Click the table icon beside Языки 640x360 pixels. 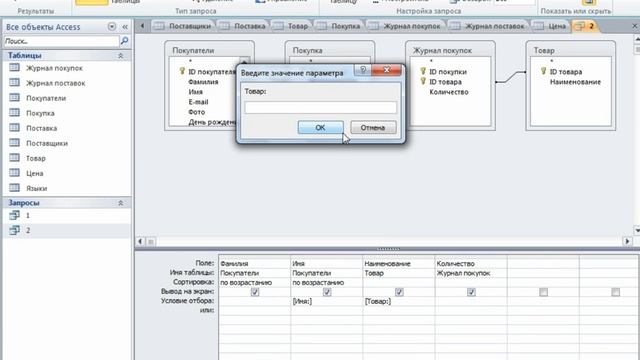pos(14,188)
